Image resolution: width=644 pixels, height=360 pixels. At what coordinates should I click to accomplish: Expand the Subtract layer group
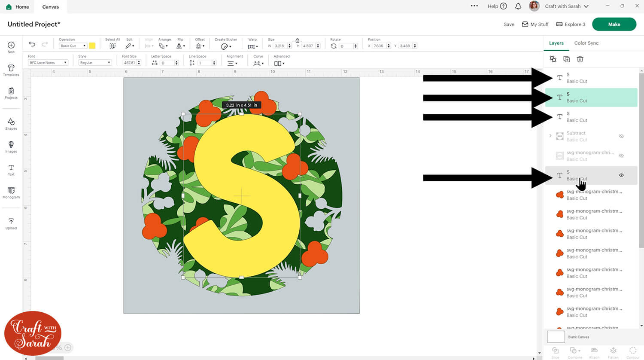[550, 136]
